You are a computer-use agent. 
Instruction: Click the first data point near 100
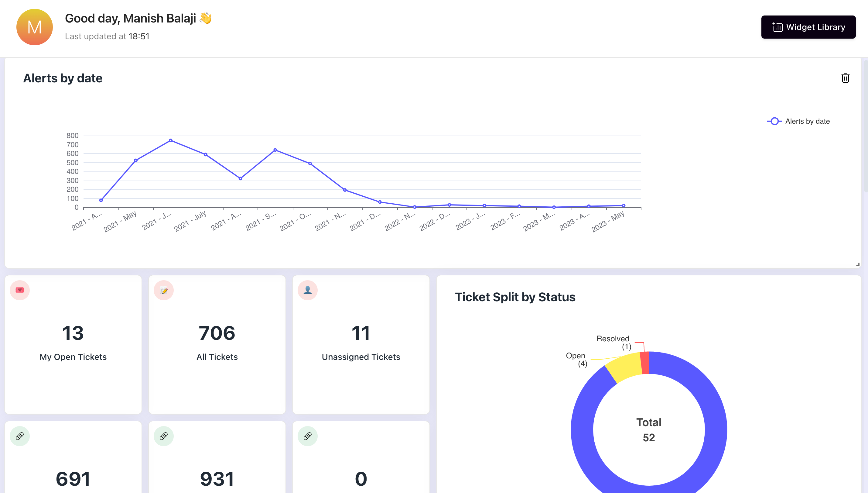pos(101,200)
